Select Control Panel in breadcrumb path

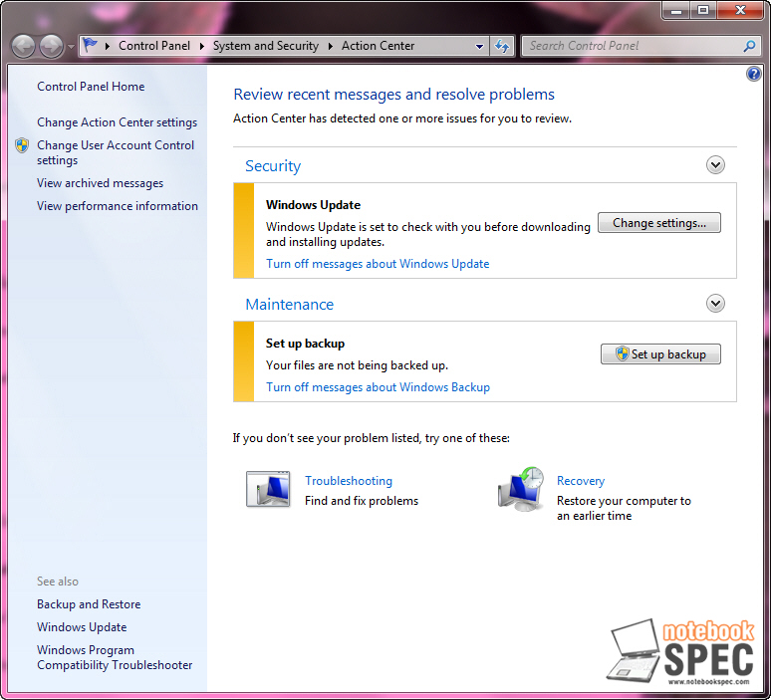point(153,46)
